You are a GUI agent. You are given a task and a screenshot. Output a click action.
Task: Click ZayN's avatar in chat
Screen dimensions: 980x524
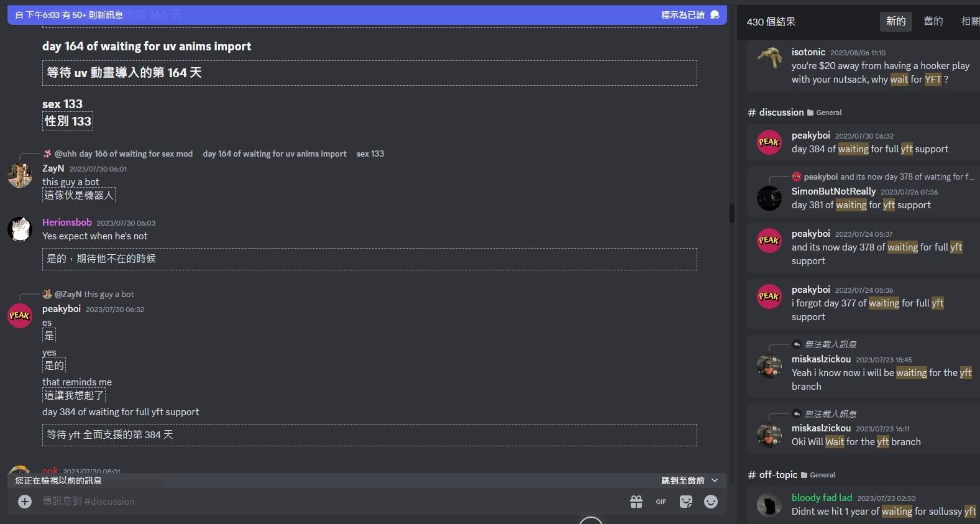[x=20, y=175]
